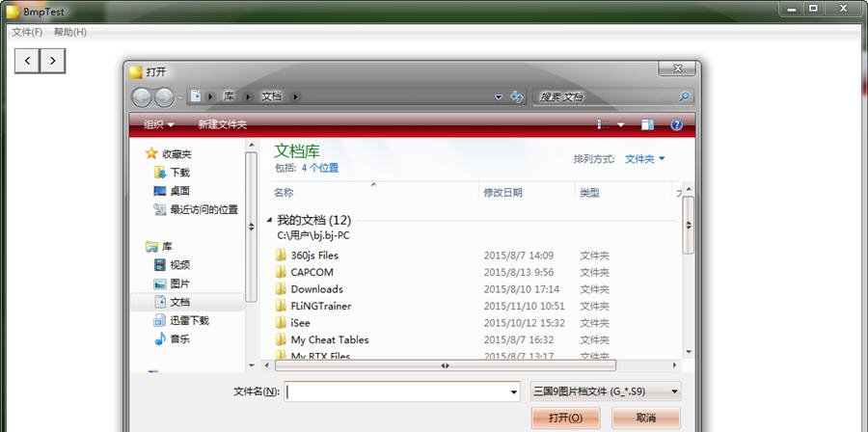This screenshot has width=868, height=432.
Task: Open the 帮助(H) menu in BmpTest
Action: pyautogui.click(x=69, y=32)
